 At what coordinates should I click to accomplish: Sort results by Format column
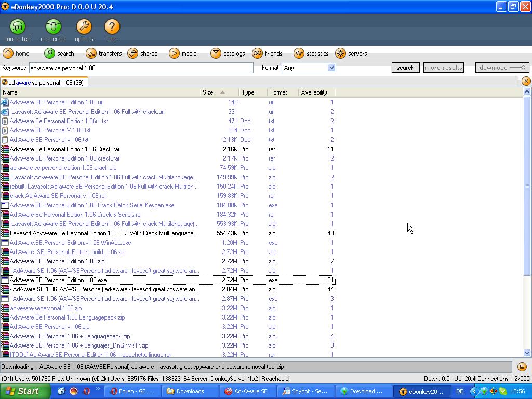coord(283,92)
